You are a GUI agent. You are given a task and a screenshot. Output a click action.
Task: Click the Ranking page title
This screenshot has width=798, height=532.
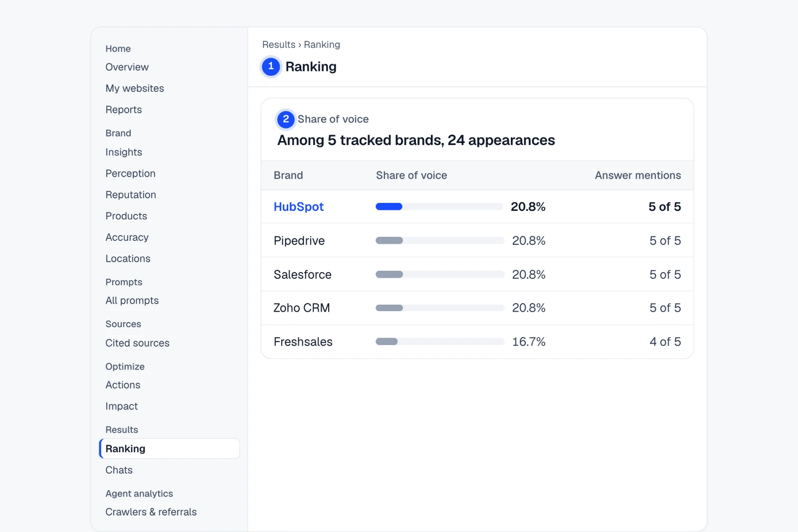coord(311,67)
